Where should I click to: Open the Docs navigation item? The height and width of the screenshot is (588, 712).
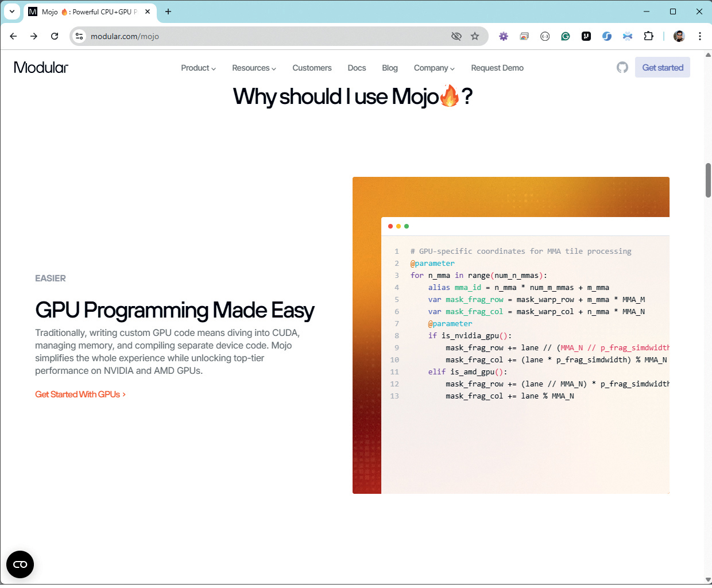coord(357,68)
